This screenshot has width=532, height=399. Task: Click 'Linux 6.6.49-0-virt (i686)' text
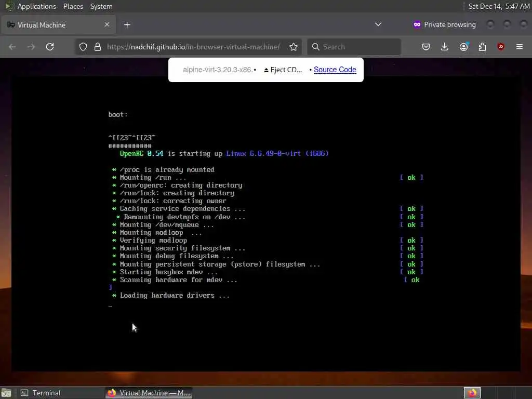coord(277,154)
